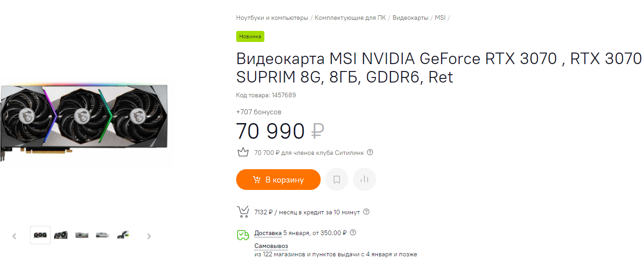
Task: Click help icon next to monthly credit offer
Action: pos(366,212)
